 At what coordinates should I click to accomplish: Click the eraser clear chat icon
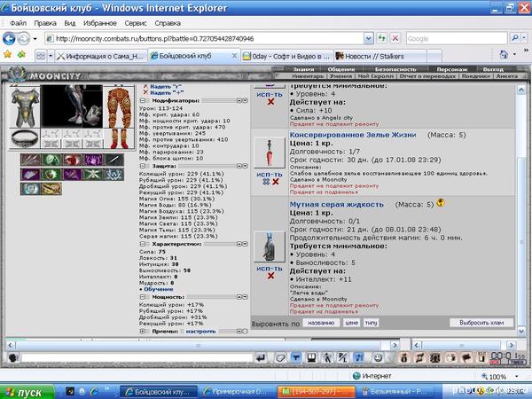[280, 357]
